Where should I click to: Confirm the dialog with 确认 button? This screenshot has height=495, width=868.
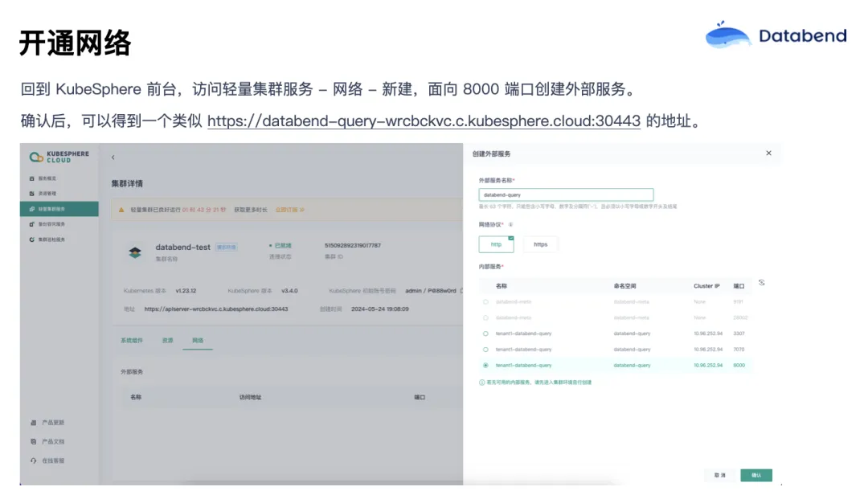point(756,475)
